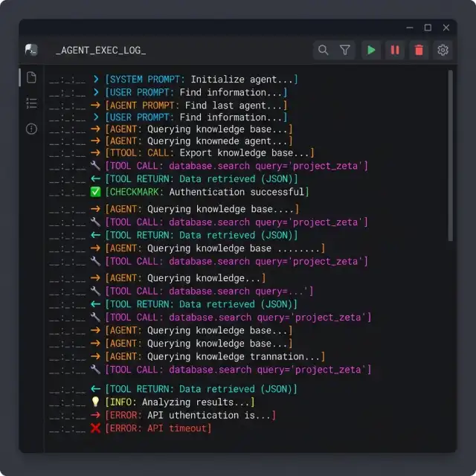Viewport: 476px width, 476px height.
Task: Clear the log with trash icon
Action: tap(419, 50)
